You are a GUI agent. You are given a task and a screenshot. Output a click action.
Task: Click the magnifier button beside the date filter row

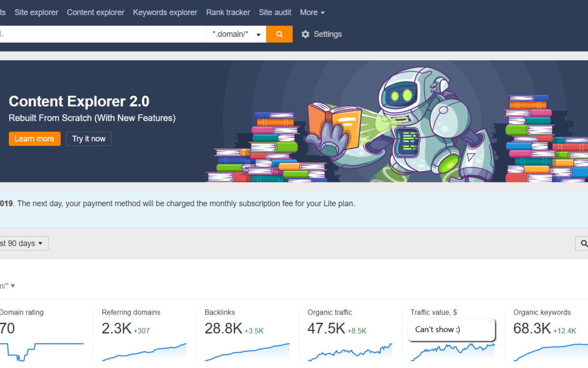582,243
